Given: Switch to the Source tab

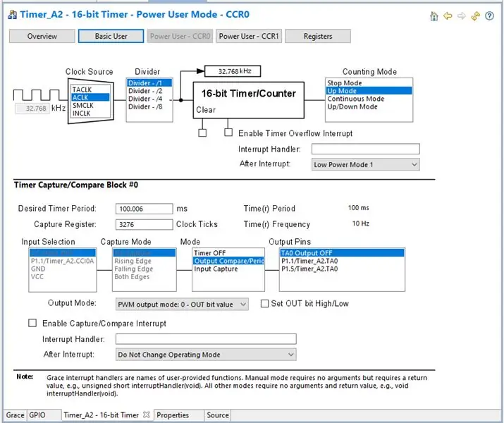Looking at the screenshot, I should (x=218, y=415).
